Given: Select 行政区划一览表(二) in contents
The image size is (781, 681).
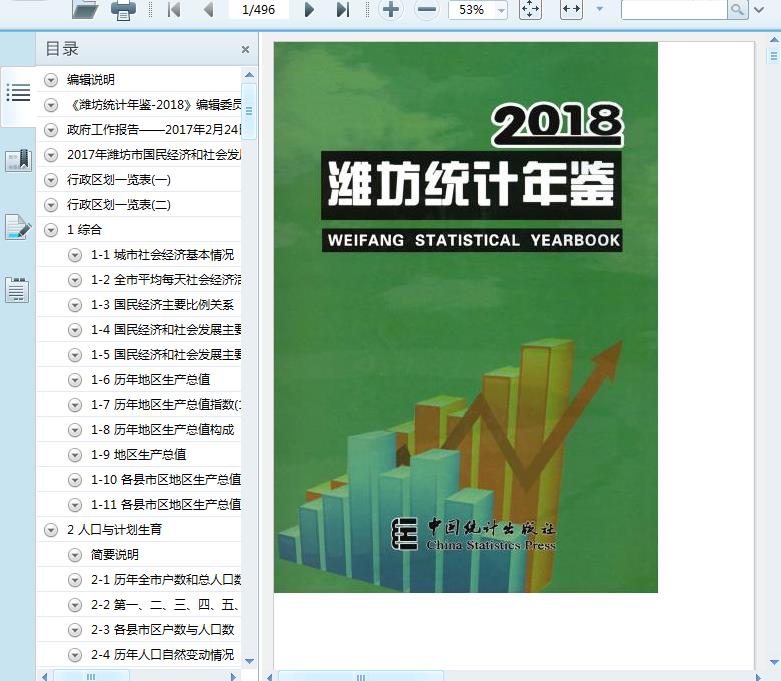Looking at the screenshot, I should point(119,205).
